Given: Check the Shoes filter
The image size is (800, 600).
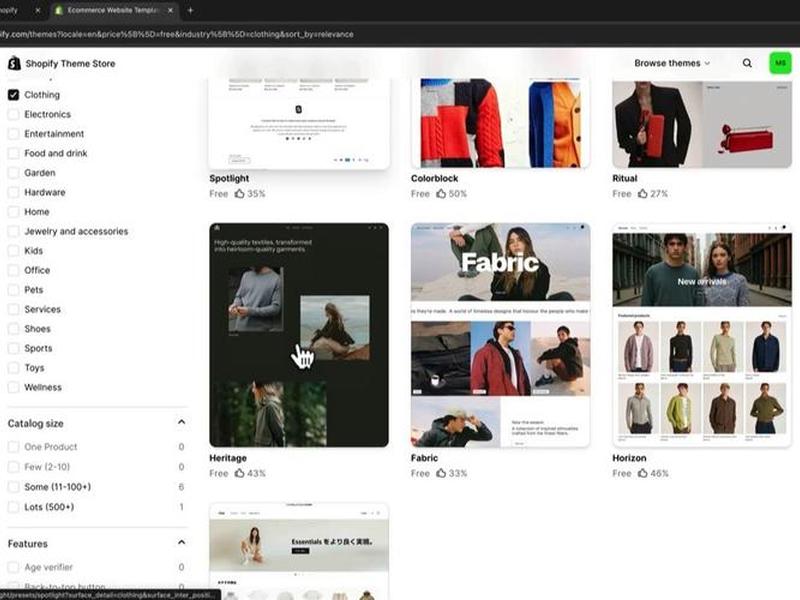Looking at the screenshot, I should [x=13, y=329].
